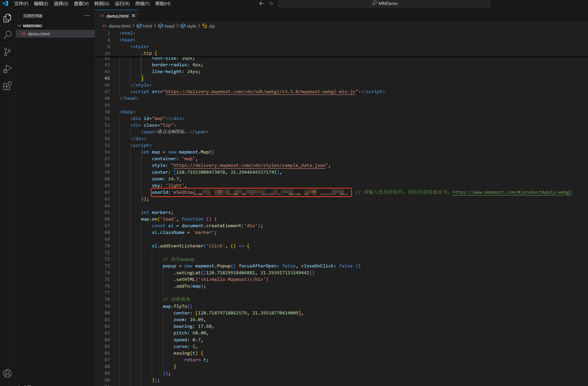Screen dimensions: 588x386
Task: Click the bearing: 17.60 line
Action: point(194,326)
